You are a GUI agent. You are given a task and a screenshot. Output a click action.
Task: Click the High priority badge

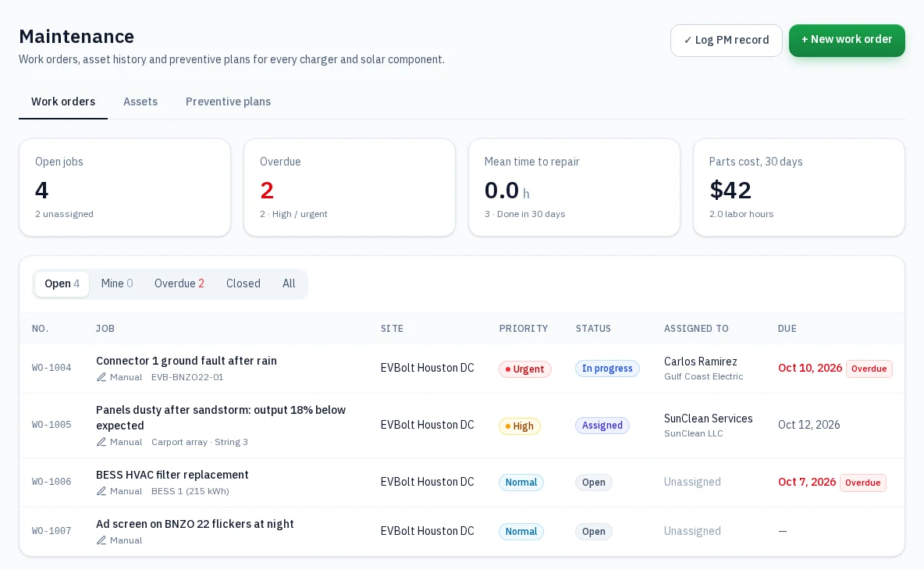click(x=520, y=426)
